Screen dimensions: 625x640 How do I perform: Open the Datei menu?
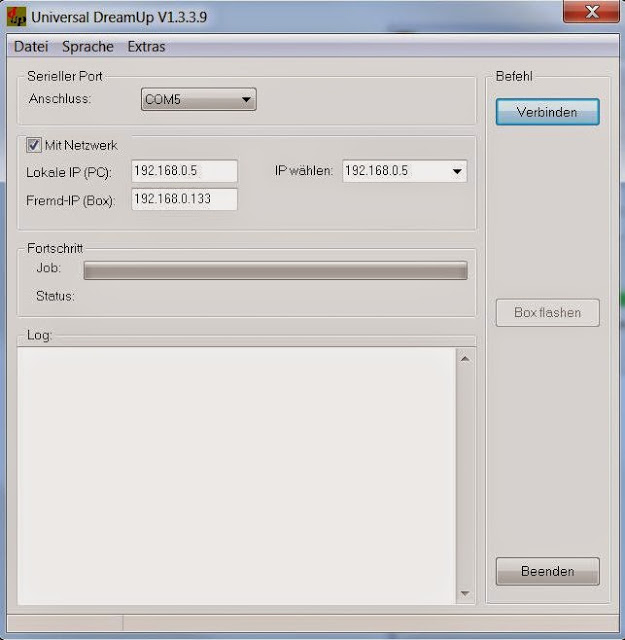click(x=31, y=47)
